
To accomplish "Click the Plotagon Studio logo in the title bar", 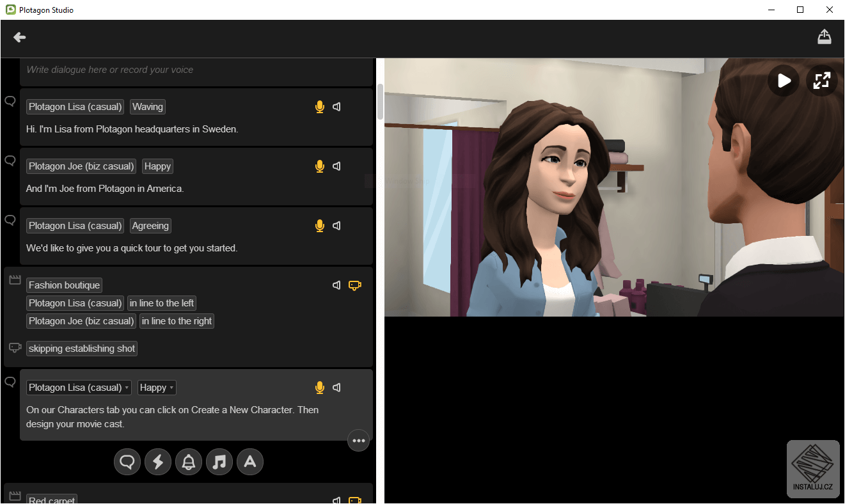I will (x=10, y=10).
